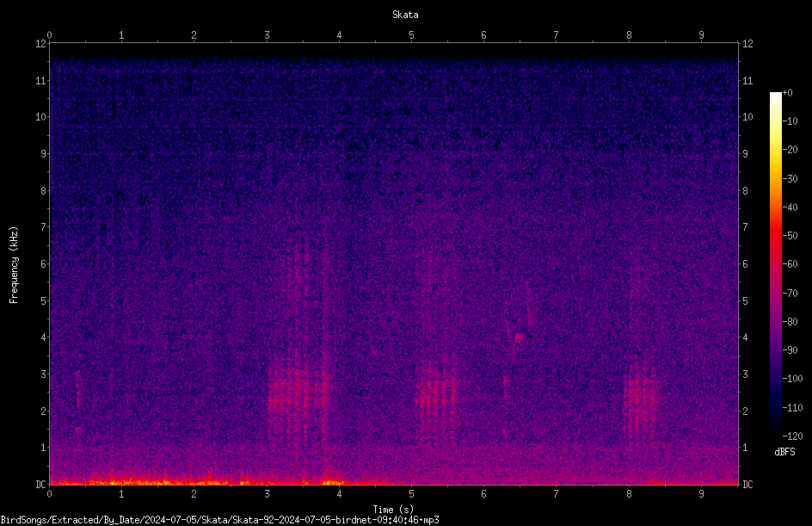Click the '+0' value on the color scale
This screenshot has height=526, width=812.
click(787, 93)
